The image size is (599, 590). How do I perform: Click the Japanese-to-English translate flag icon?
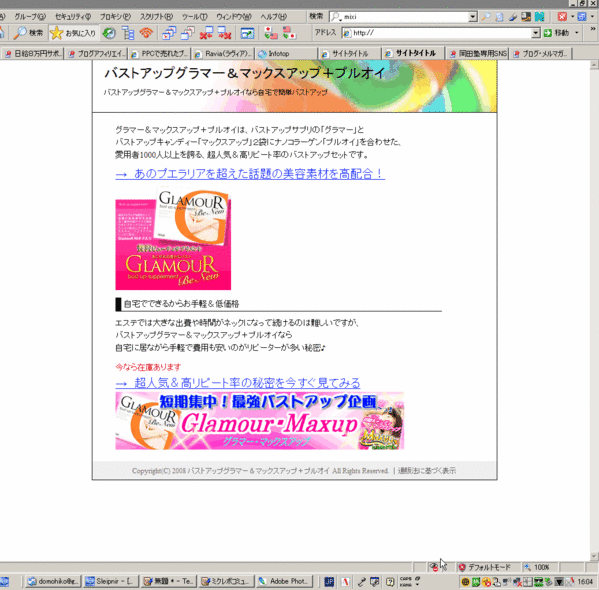[x=270, y=33]
